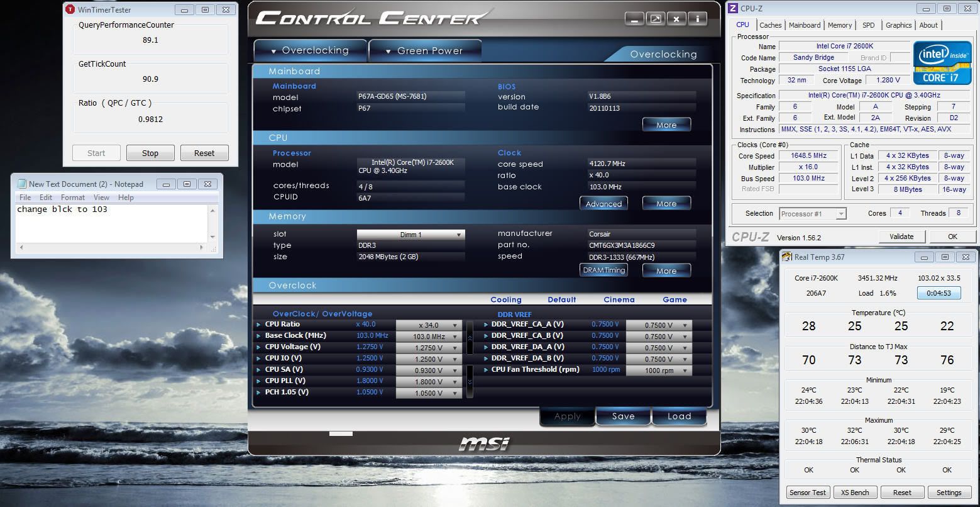Open the CPU IO 1.2500 V dropdown
Screen dimensions: 980x507
429,359
